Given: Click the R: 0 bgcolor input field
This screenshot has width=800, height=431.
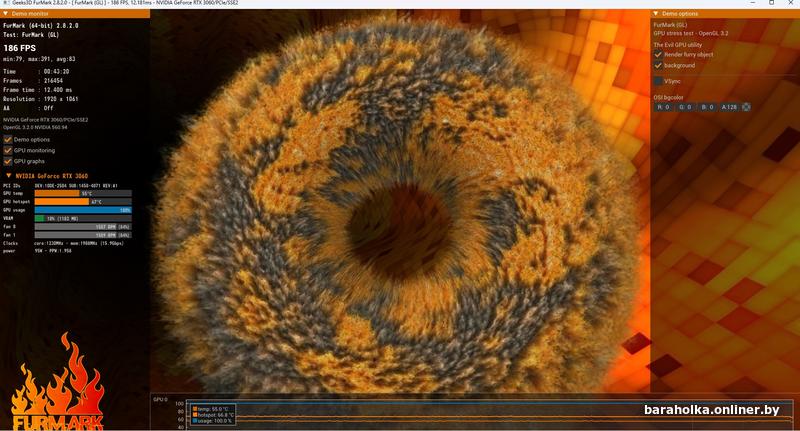Looking at the screenshot, I should tap(664, 107).
